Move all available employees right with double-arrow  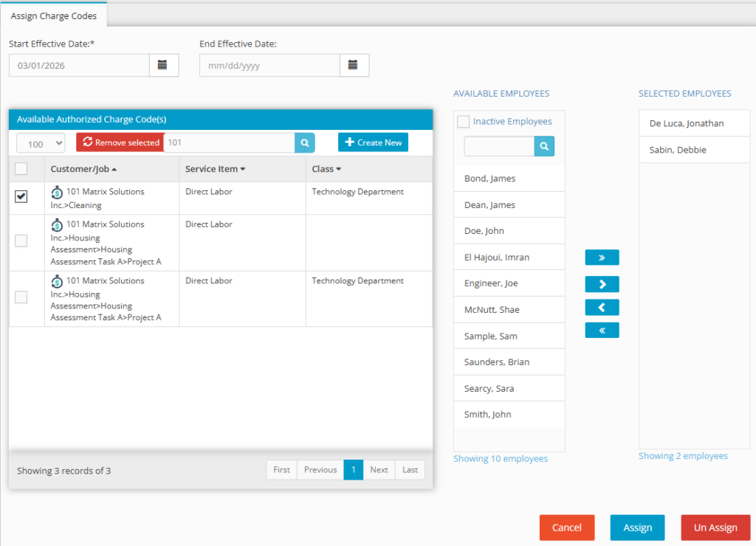click(x=602, y=257)
